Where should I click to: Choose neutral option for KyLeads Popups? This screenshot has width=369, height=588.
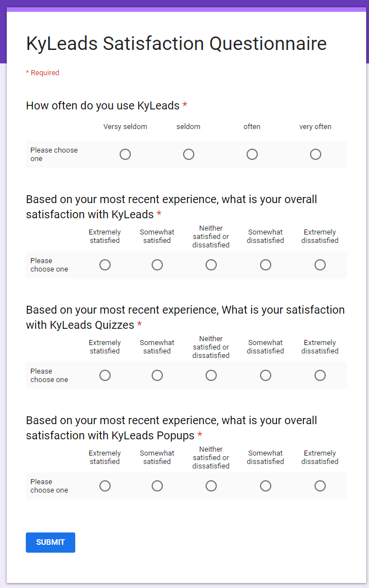(x=211, y=486)
